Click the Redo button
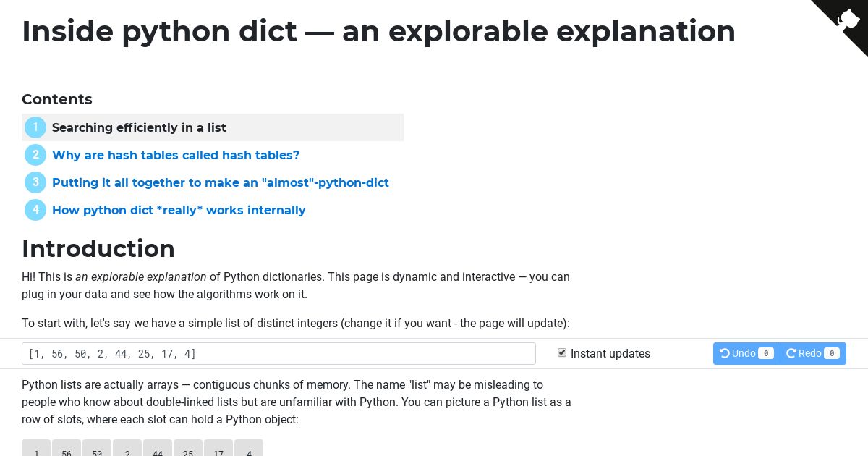 pyautogui.click(x=813, y=353)
